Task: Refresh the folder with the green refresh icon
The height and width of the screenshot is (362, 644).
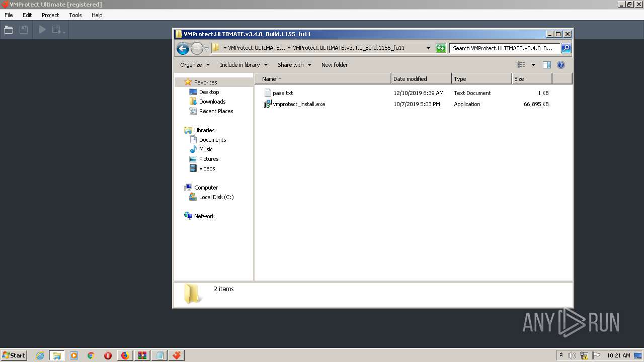Action: [x=441, y=48]
